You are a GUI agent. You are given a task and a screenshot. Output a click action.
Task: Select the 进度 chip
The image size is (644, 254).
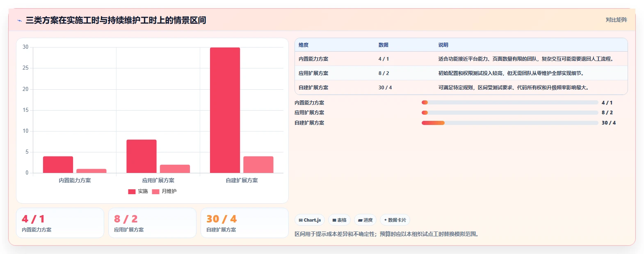pyautogui.click(x=365, y=220)
